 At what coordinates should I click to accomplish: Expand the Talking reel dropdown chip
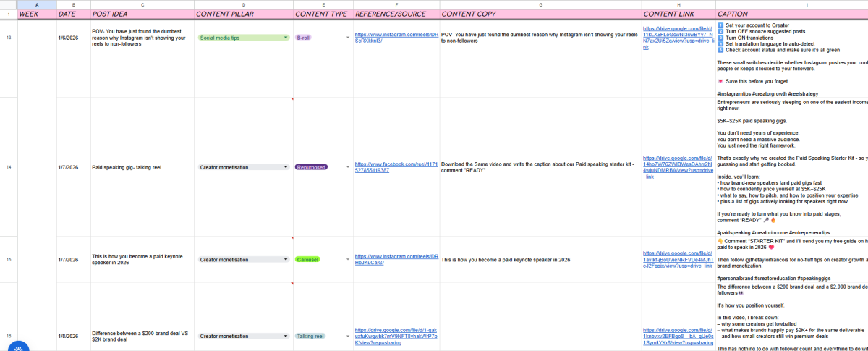347,336
